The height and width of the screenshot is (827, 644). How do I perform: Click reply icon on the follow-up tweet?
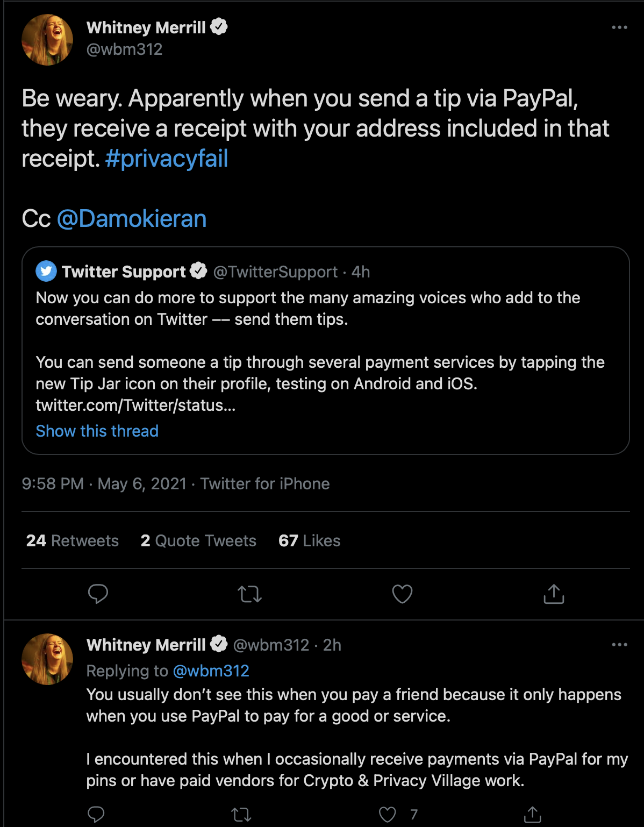(96, 815)
